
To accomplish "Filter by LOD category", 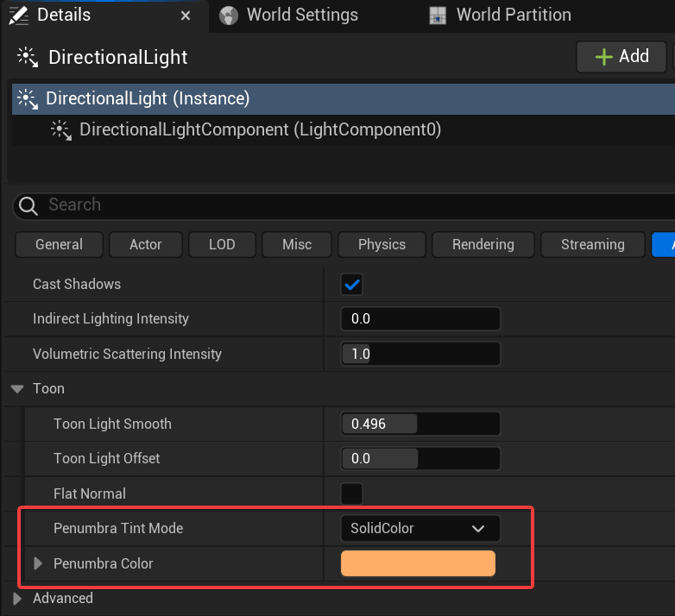I will 222,245.
